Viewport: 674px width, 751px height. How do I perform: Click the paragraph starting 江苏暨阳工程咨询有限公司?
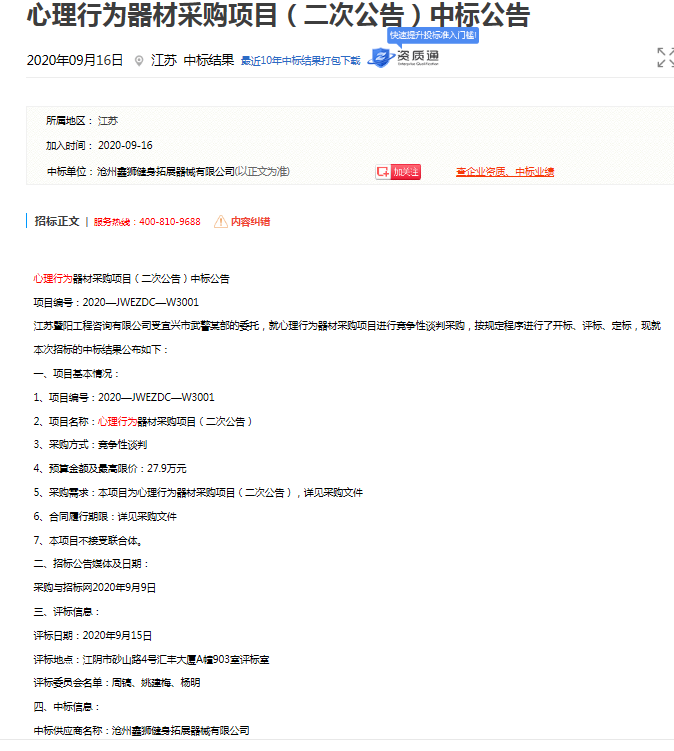347,326
